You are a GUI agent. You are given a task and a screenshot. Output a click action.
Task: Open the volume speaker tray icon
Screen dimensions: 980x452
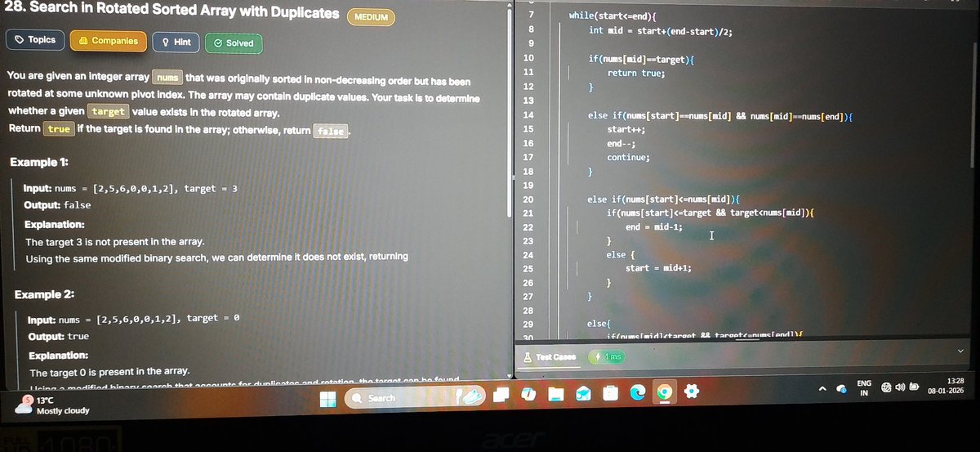(900, 387)
